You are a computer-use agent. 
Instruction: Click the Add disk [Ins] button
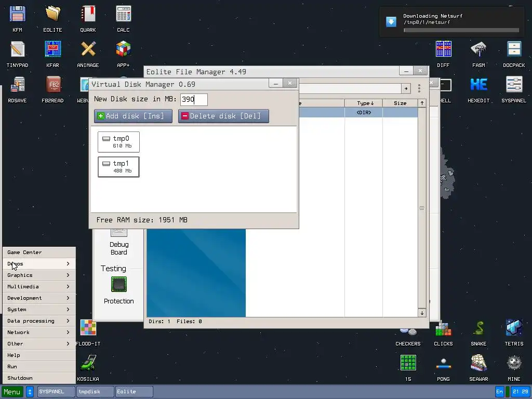tap(133, 116)
